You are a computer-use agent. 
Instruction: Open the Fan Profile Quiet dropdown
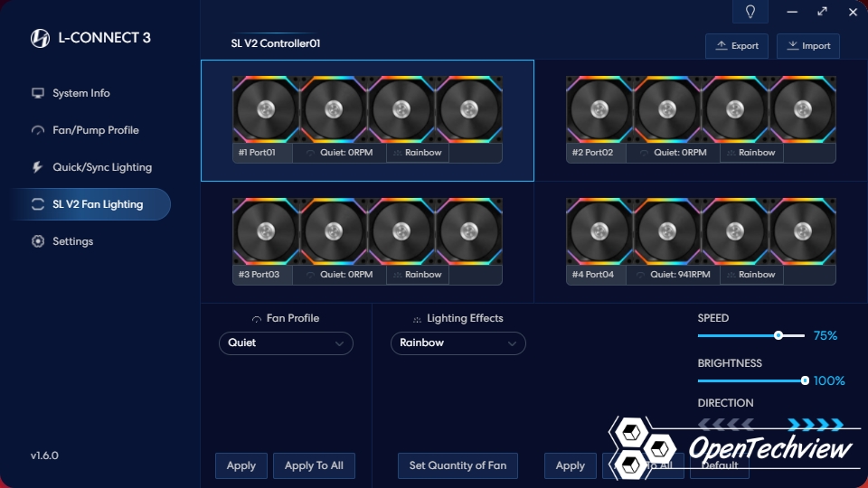coord(287,343)
